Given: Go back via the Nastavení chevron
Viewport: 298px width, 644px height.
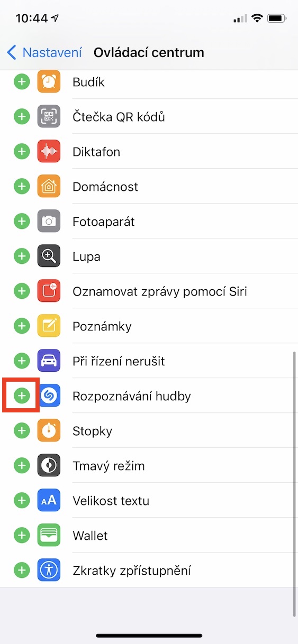Looking at the screenshot, I should (x=44, y=52).
